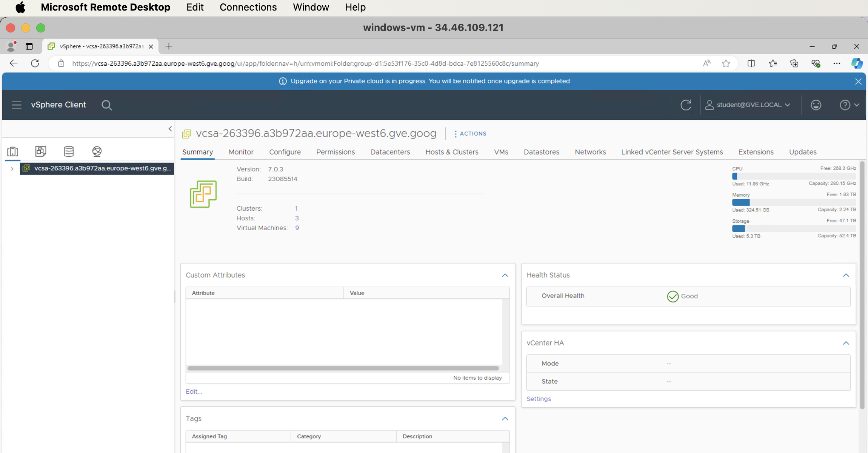Click the CPU usage bar

click(x=794, y=176)
